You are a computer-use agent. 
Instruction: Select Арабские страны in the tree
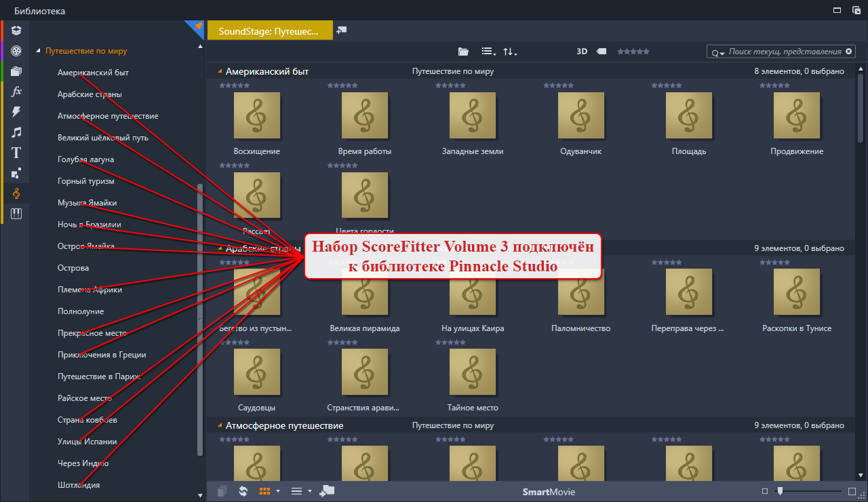click(90, 94)
